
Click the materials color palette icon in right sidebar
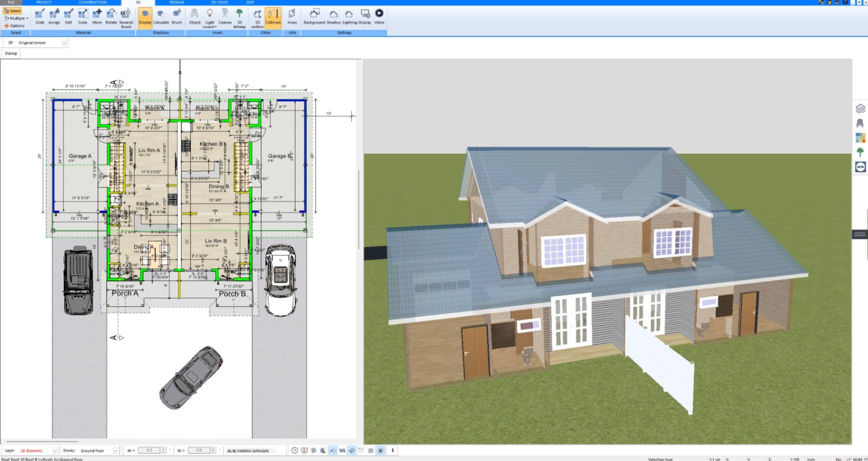(x=860, y=137)
